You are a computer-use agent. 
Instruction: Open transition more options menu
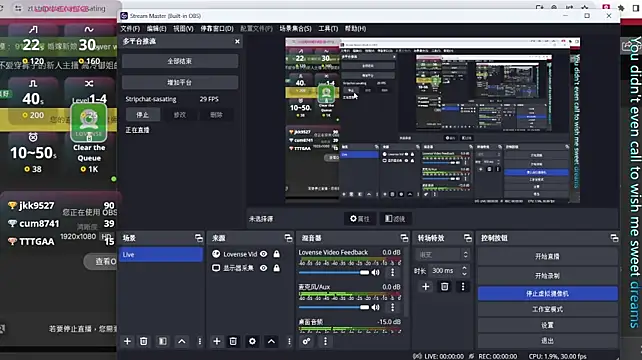tap(463, 287)
